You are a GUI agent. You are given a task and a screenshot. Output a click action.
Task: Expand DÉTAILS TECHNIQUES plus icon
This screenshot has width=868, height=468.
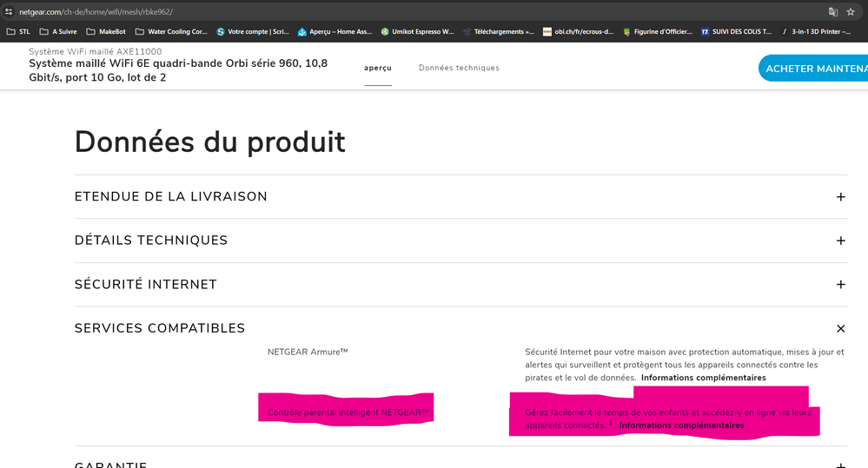(840, 241)
